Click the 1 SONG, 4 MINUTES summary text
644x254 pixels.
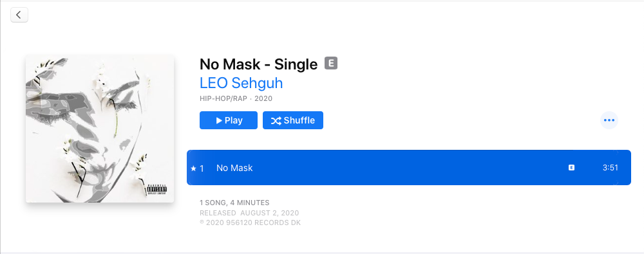(234, 203)
